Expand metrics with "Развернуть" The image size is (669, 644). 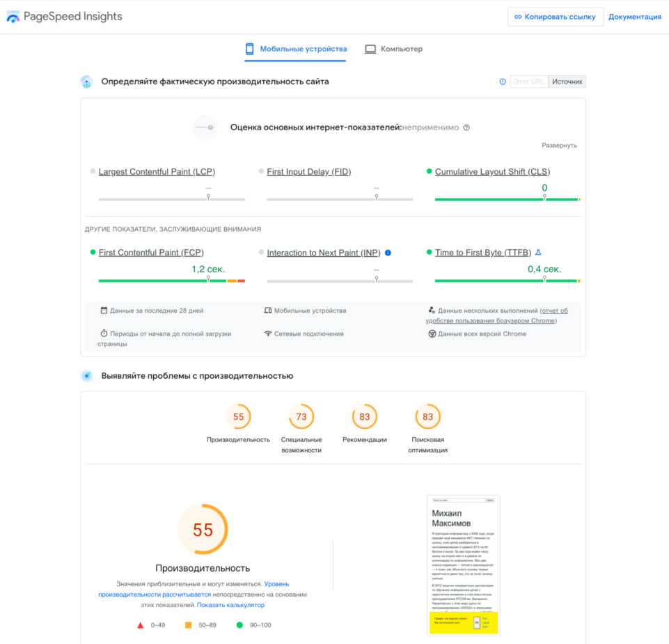[559, 146]
